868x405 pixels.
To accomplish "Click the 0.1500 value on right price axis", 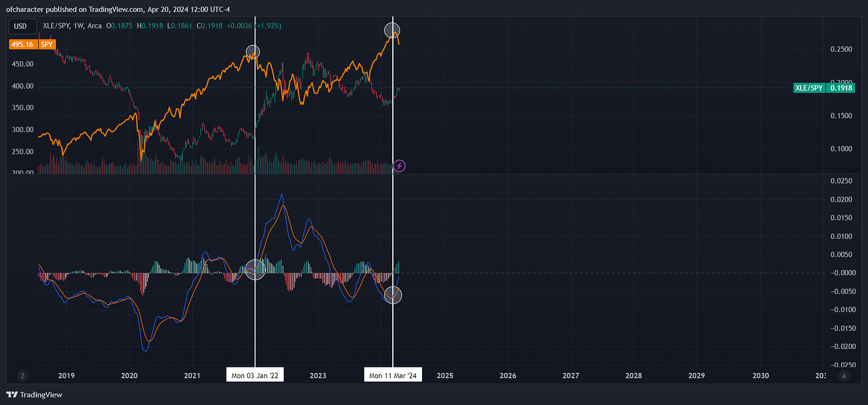I will click(x=842, y=116).
